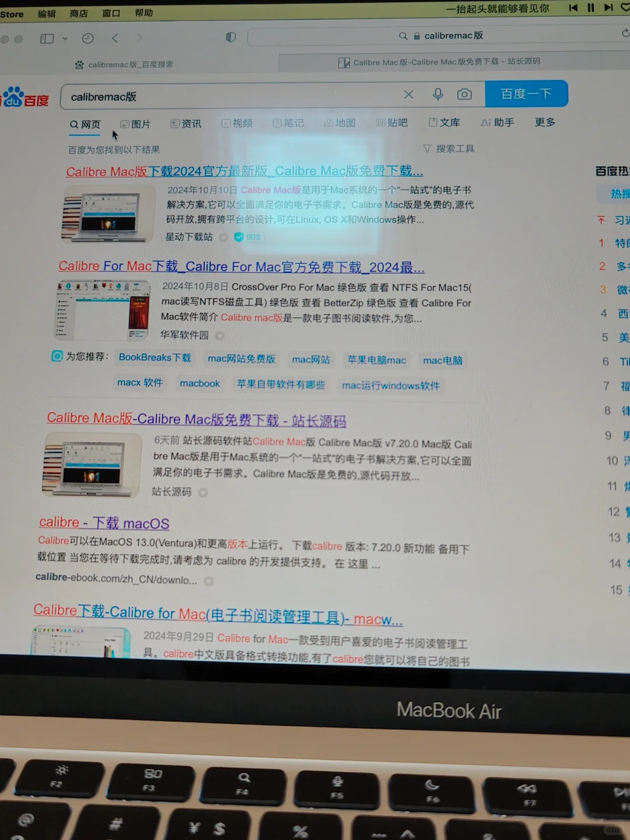Select the 视频 search category
Image resolution: width=630 pixels, height=840 pixels.
point(237,123)
